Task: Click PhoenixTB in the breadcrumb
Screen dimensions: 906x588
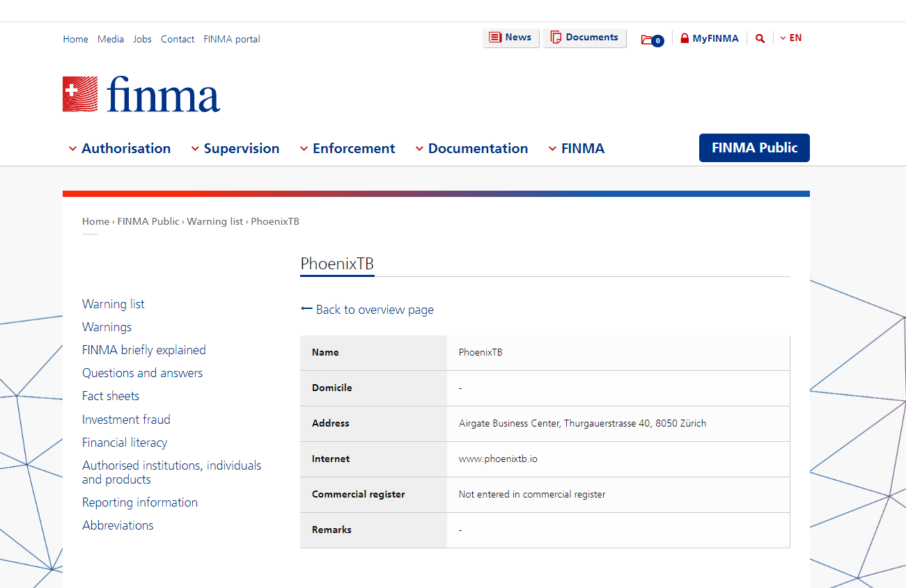Action: tap(275, 221)
